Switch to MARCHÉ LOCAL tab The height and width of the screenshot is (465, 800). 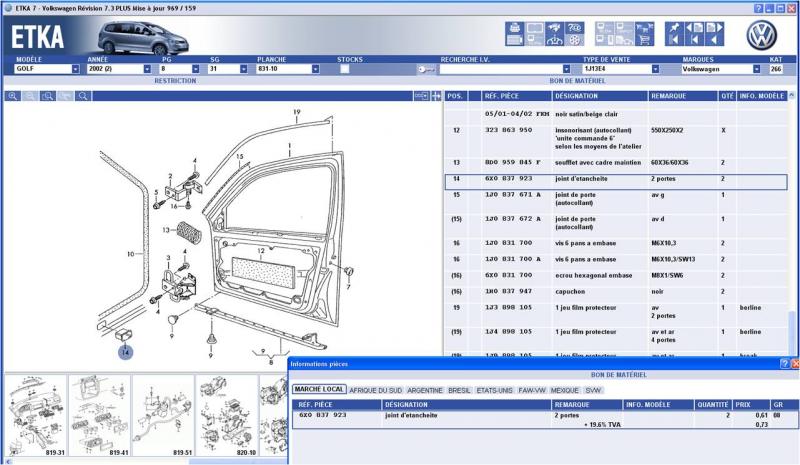point(319,389)
